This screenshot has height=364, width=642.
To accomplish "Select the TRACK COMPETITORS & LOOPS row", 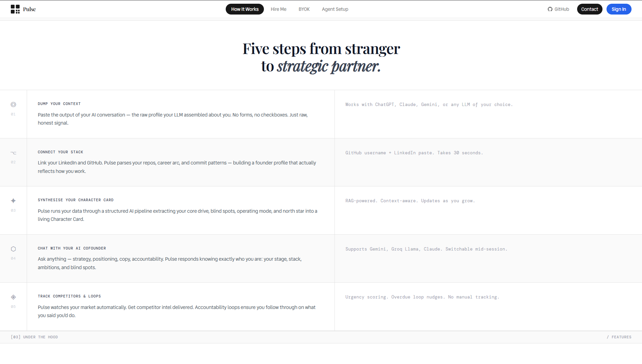I will [x=69, y=296].
